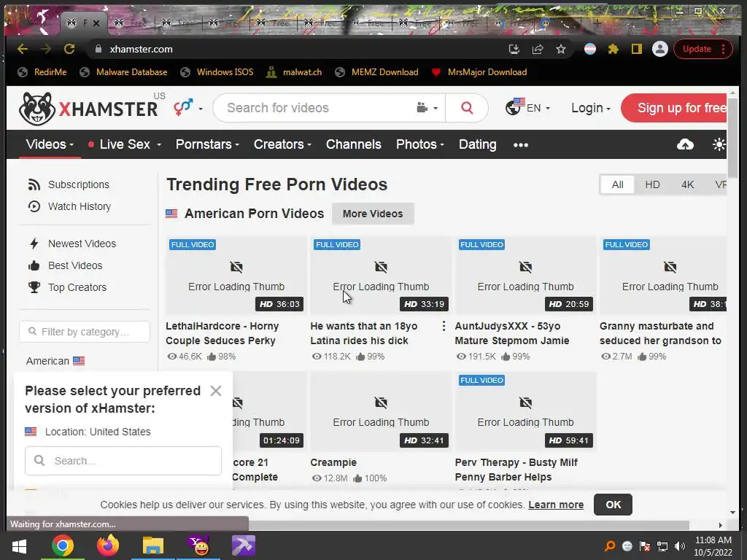Open the browser side panel icon

[x=636, y=49]
